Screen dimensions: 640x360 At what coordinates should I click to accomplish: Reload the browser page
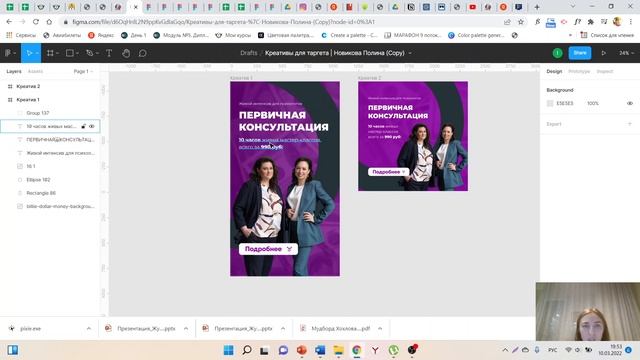(36, 22)
